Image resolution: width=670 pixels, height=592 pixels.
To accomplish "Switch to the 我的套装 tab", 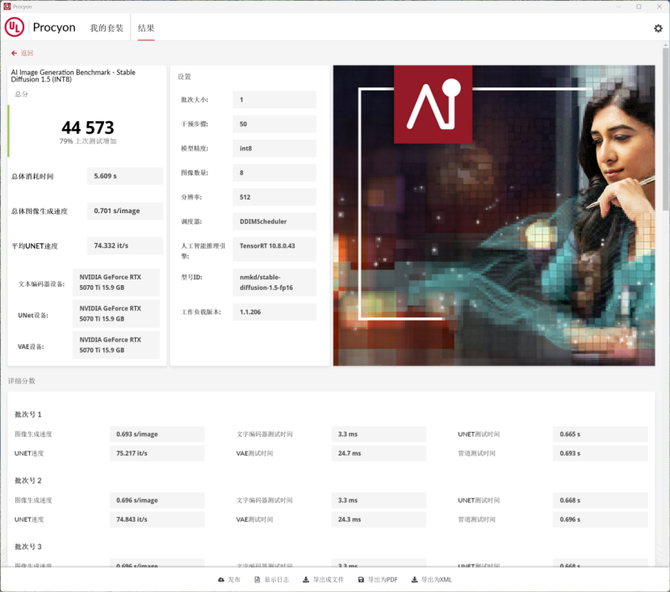I will click(106, 28).
